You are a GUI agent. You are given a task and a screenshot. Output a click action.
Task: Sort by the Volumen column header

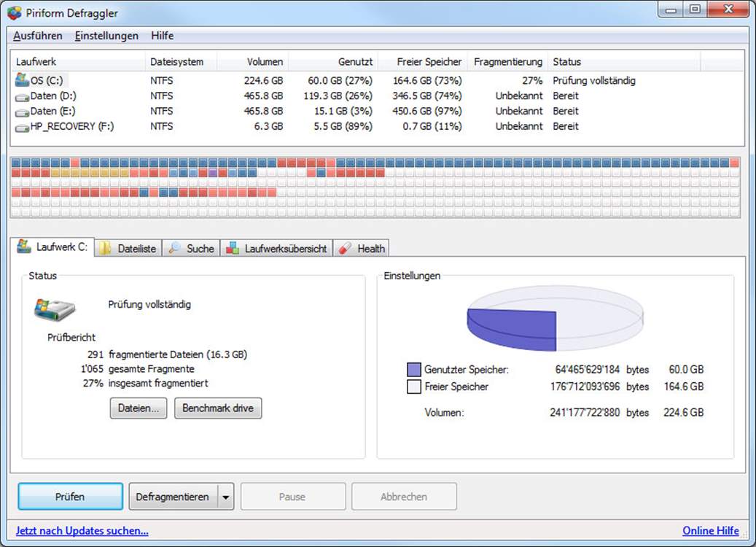click(253, 62)
